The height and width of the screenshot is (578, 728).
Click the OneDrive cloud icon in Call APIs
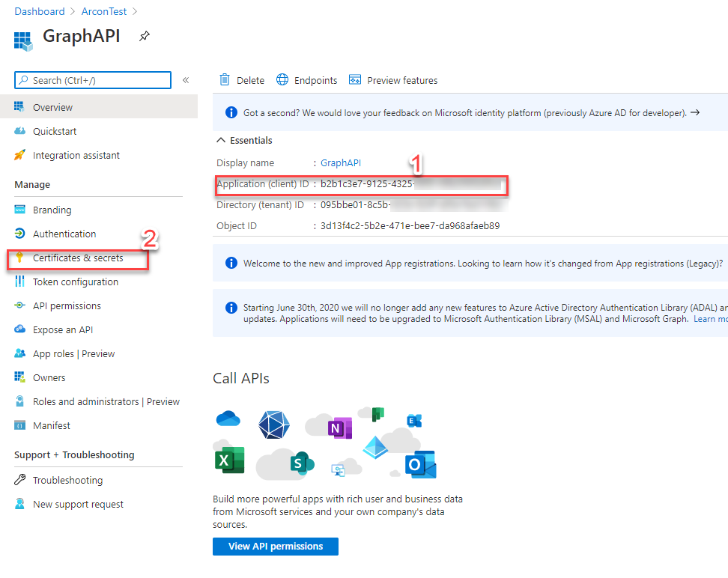coord(228,419)
